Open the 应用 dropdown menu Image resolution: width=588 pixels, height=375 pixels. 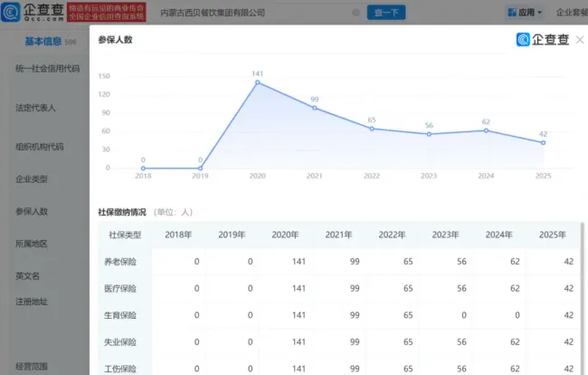[x=525, y=13]
